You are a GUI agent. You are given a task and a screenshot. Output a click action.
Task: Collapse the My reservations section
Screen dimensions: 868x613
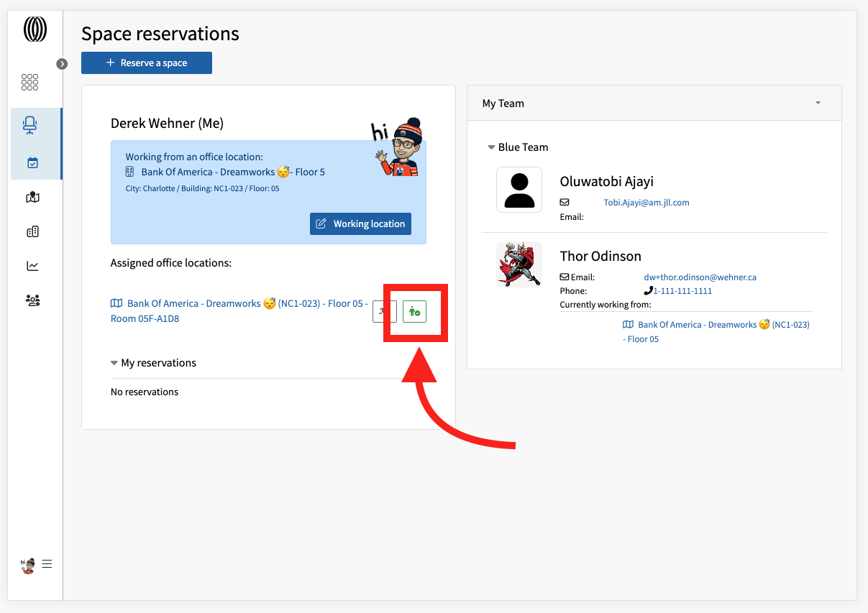[153, 363]
